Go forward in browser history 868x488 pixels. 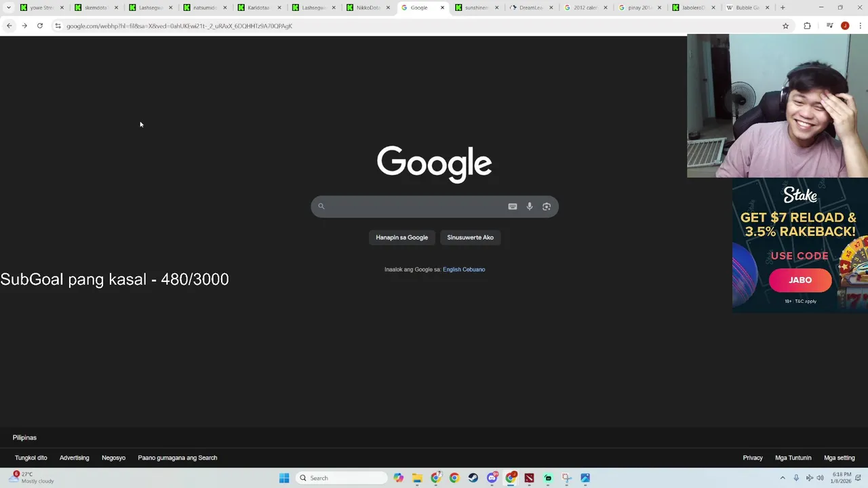click(24, 26)
